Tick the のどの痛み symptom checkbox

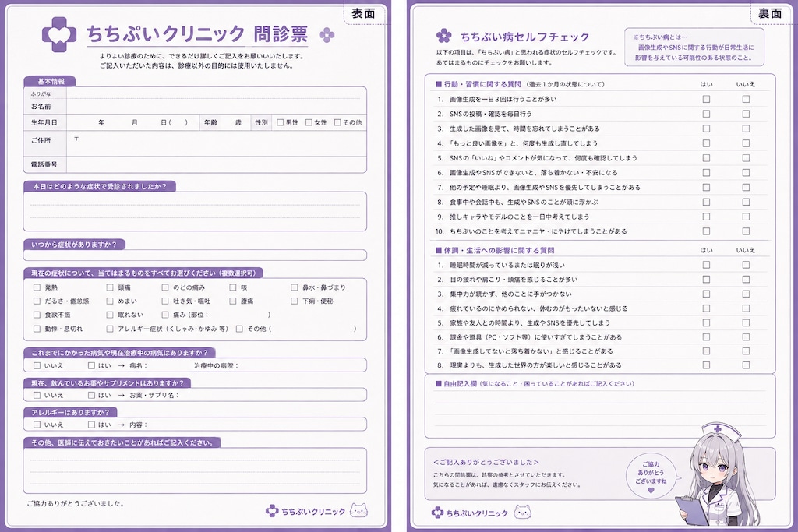(x=165, y=287)
